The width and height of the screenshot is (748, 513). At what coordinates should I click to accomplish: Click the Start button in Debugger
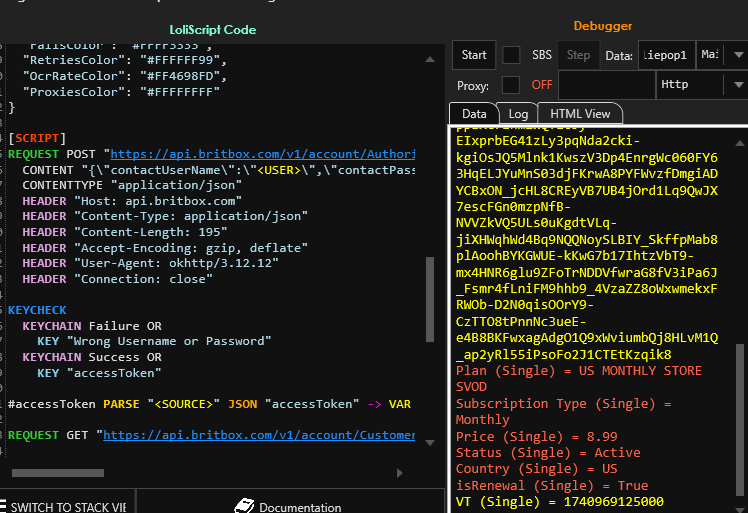pos(474,55)
